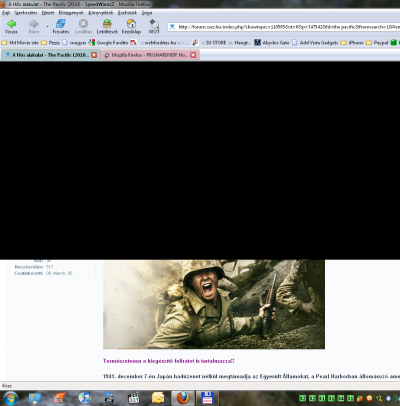Open the blue floppy disk taskbar icon
The height and width of the screenshot is (406, 400).
coord(207,398)
